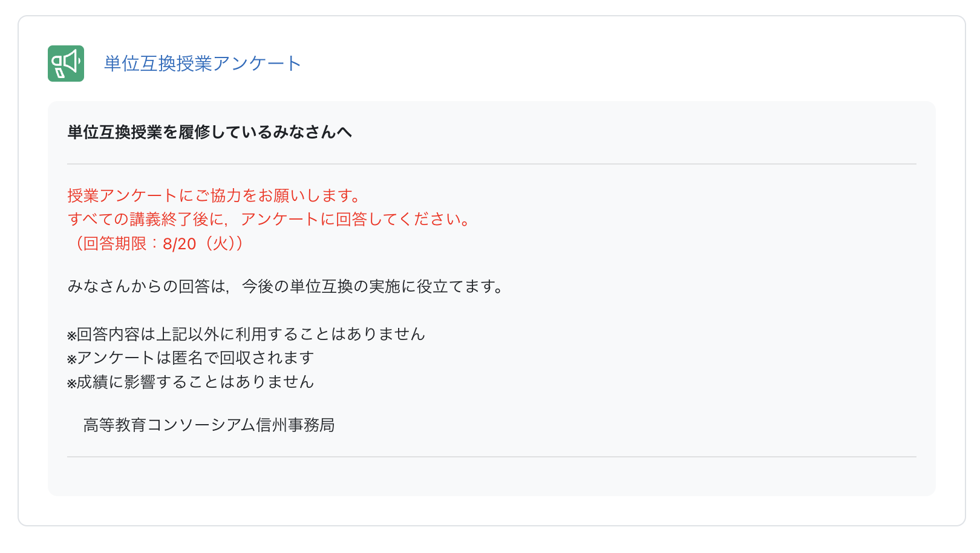Screen dimensions: 980x553
Task: Select the bold heading 単位互換授業を履修しているみなさんへ
Action: click(209, 132)
